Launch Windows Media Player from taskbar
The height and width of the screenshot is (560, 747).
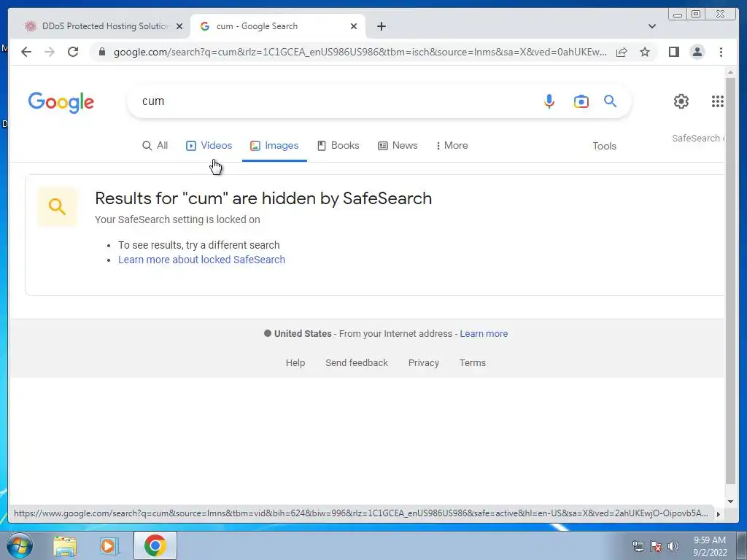[109, 545]
